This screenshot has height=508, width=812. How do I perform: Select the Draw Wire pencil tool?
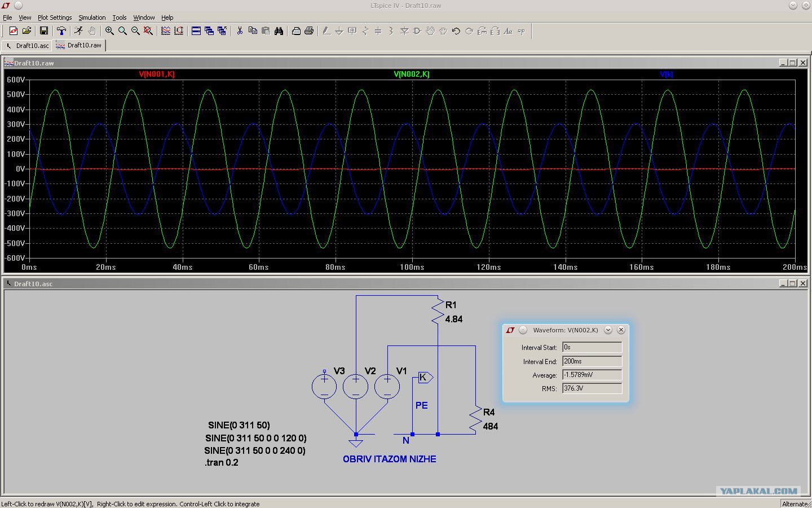[x=326, y=31]
